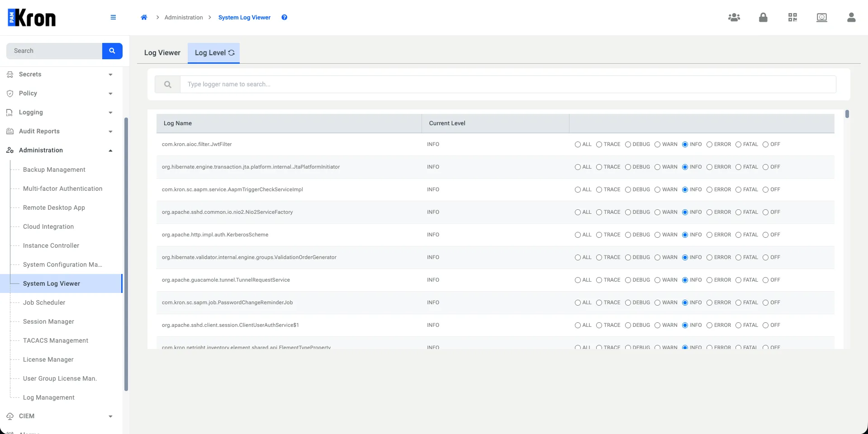
Task: Click magnifier icon beside logger search field
Action: click(167, 85)
